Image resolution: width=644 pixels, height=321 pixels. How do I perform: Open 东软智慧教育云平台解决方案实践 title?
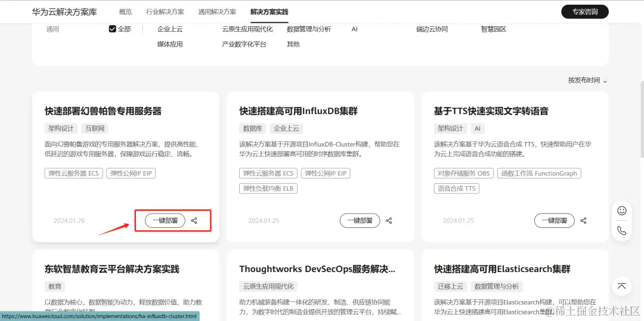(x=112, y=269)
